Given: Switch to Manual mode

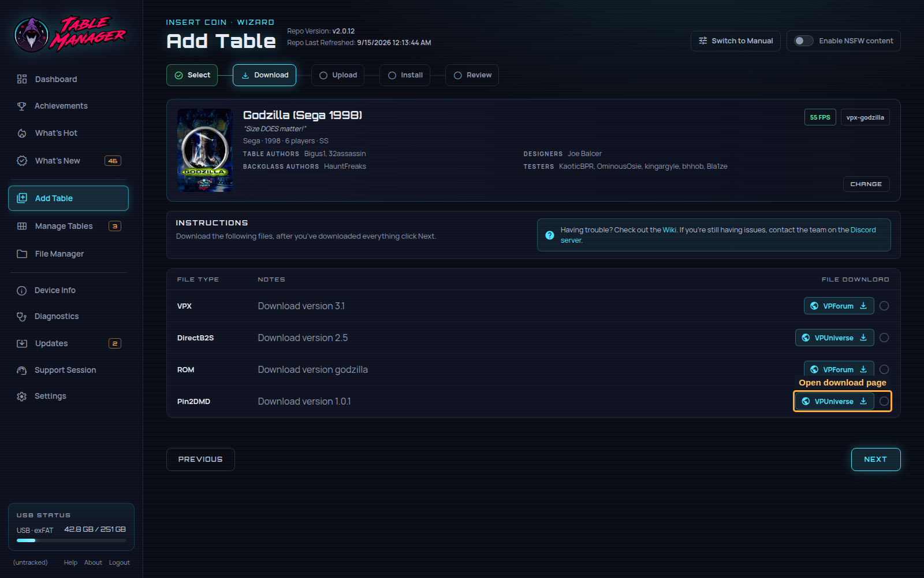Looking at the screenshot, I should pyautogui.click(x=735, y=41).
